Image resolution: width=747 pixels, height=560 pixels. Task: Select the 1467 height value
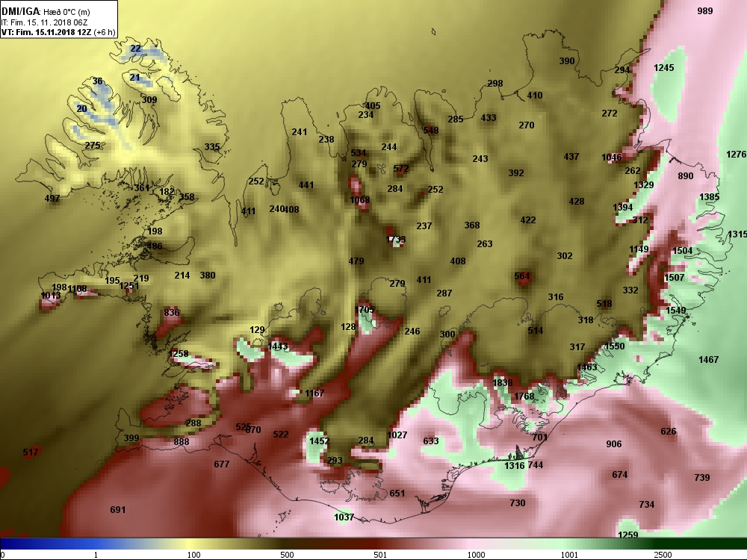pyautogui.click(x=708, y=360)
